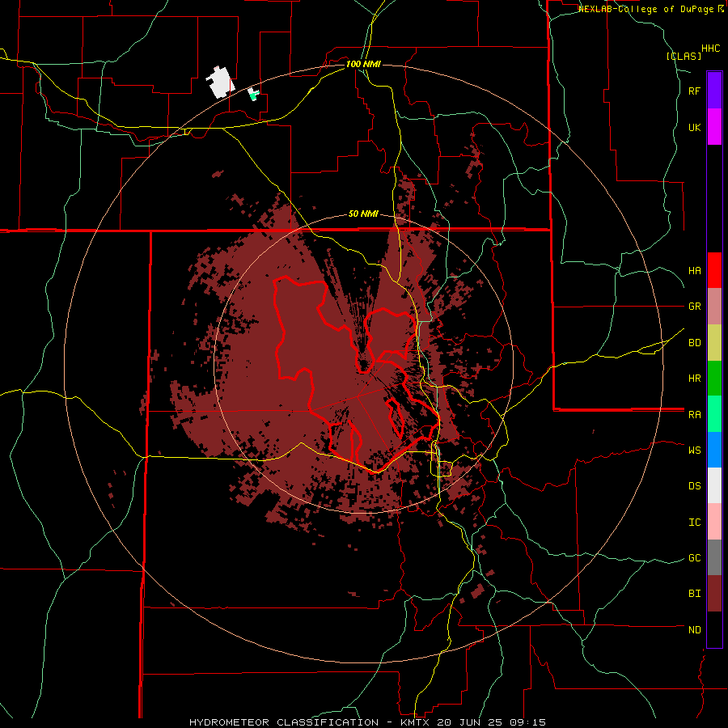
Task: Click the 'HA' legend label
Action: (694, 270)
